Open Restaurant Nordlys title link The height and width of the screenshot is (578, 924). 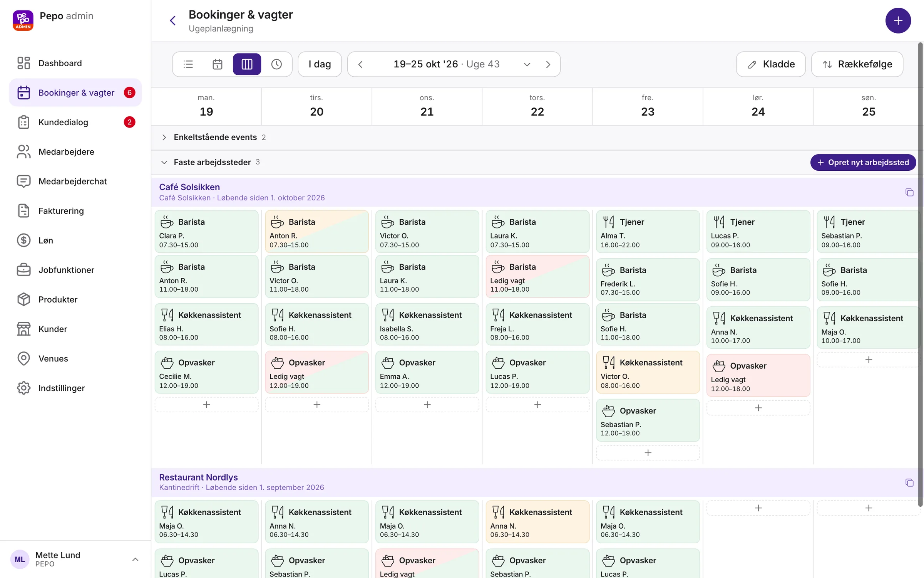198,477
